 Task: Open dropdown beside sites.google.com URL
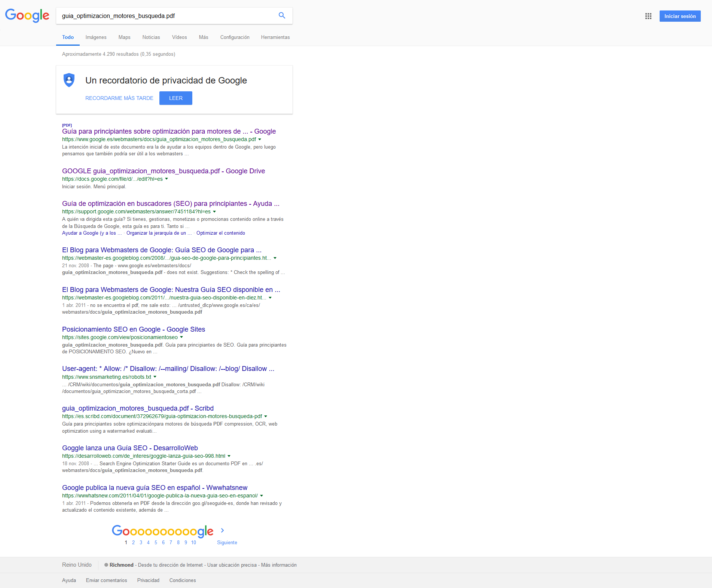181,337
